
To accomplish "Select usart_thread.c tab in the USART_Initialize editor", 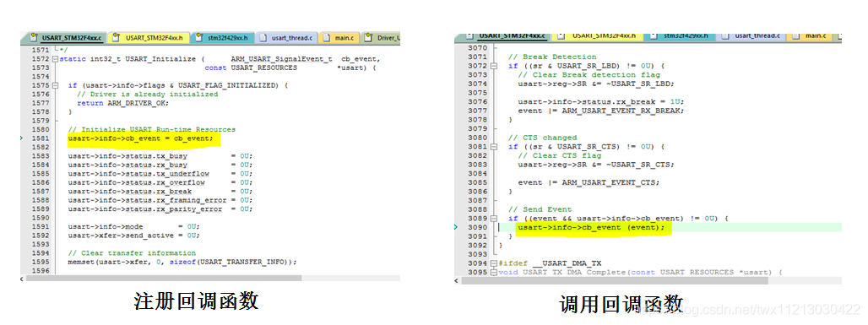I will [287, 38].
